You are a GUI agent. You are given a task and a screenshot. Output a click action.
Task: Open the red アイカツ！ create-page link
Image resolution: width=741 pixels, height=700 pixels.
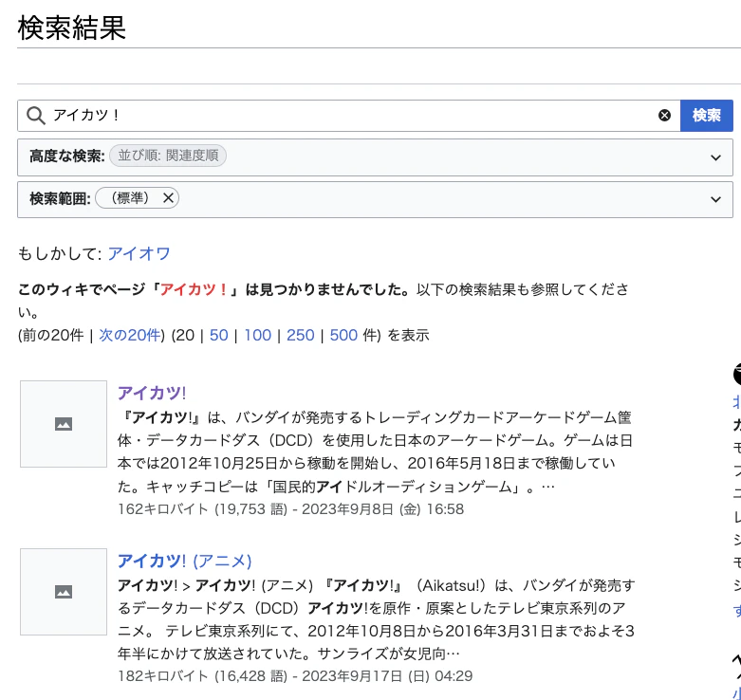[x=194, y=289]
